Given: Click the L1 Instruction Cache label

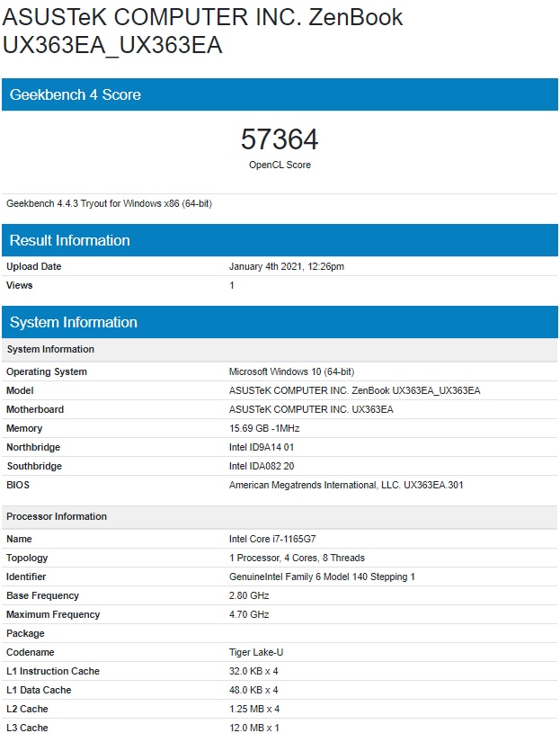Looking at the screenshot, I should point(53,672).
